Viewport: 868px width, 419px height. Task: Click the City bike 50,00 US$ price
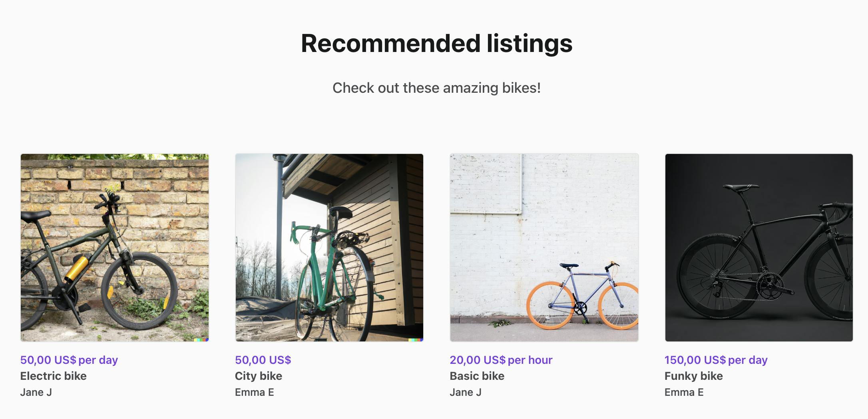pos(263,360)
